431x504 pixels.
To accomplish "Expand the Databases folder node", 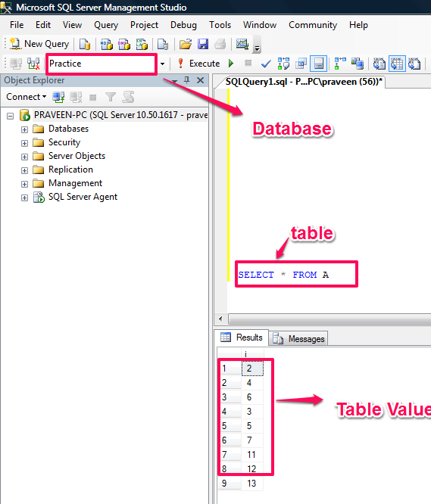I will 24,129.
